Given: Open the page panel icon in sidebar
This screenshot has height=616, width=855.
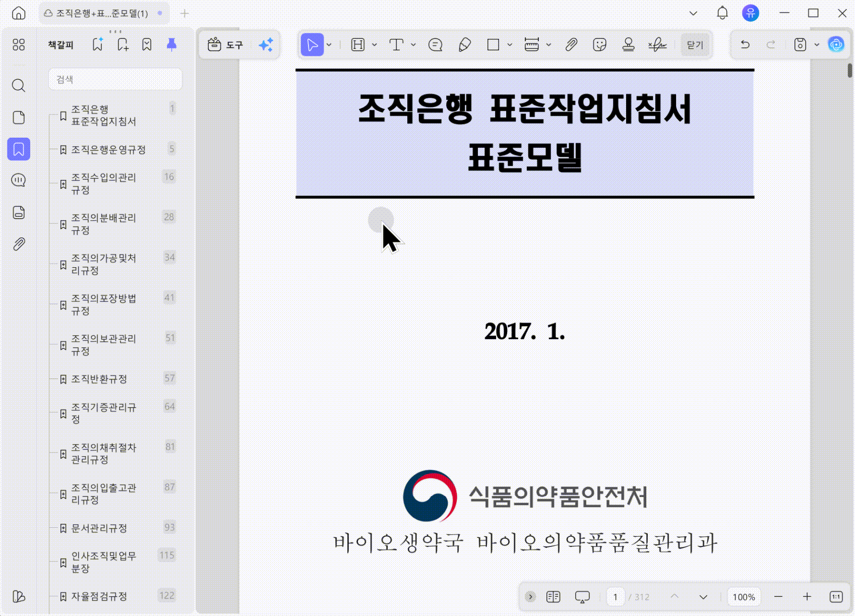Looking at the screenshot, I should coord(19,117).
